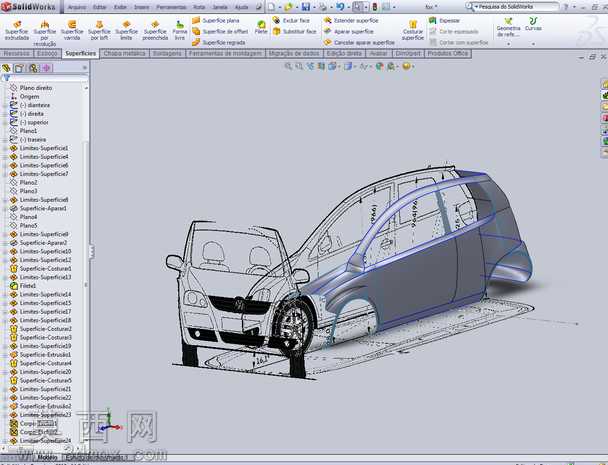Open the PropertyManager tab
The height and width of the screenshot is (465, 608).
click(x=19, y=68)
